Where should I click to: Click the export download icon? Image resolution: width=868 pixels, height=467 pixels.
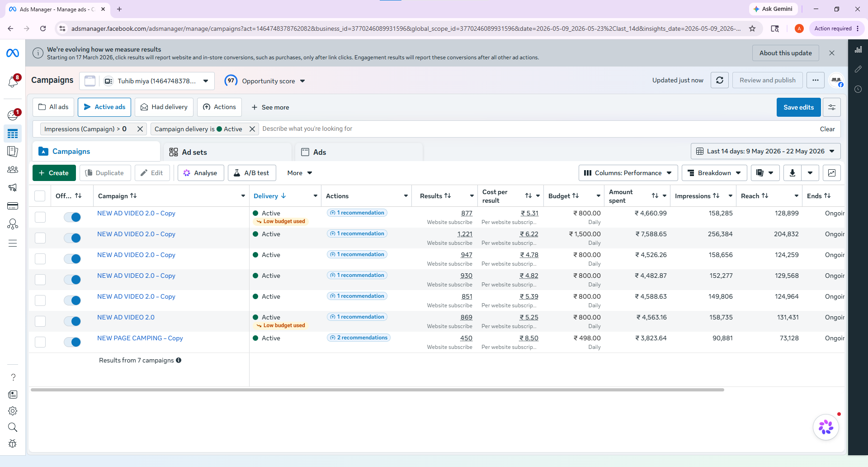[792, 173]
